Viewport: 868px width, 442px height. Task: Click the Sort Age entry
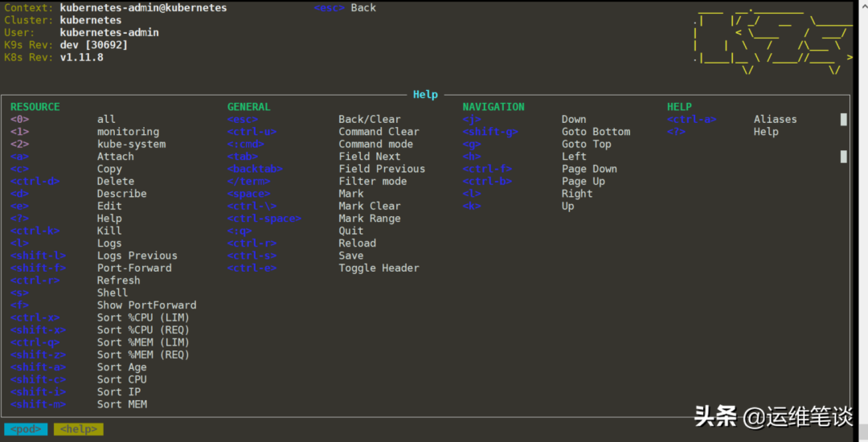(122, 367)
